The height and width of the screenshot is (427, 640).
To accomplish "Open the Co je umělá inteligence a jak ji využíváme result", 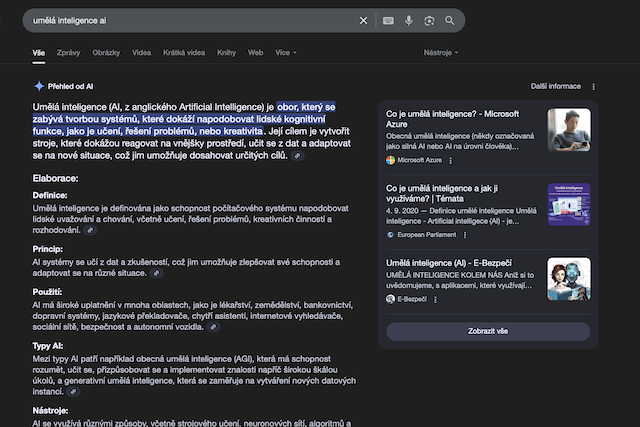I will (442, 193).
